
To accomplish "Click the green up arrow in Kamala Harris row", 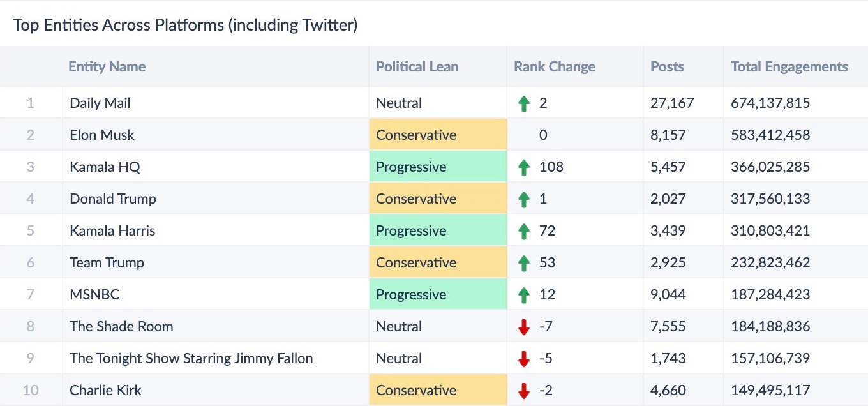I will (524, 231).
